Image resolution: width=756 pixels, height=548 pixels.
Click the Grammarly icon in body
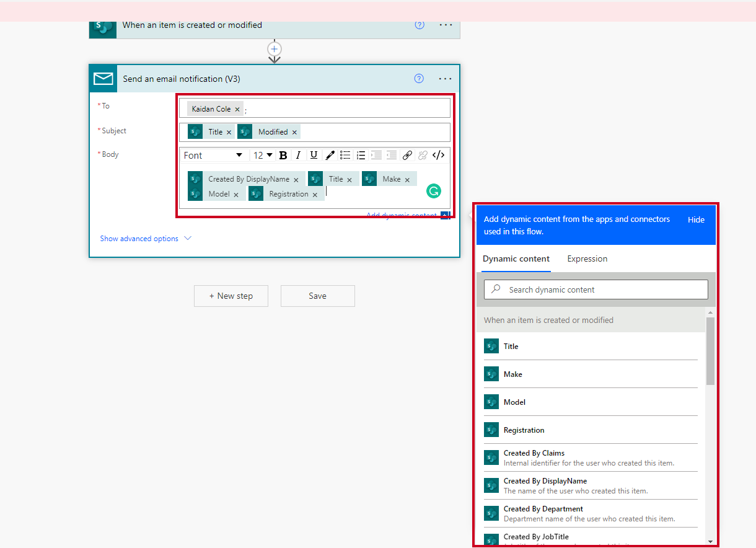tap(433, 191)
